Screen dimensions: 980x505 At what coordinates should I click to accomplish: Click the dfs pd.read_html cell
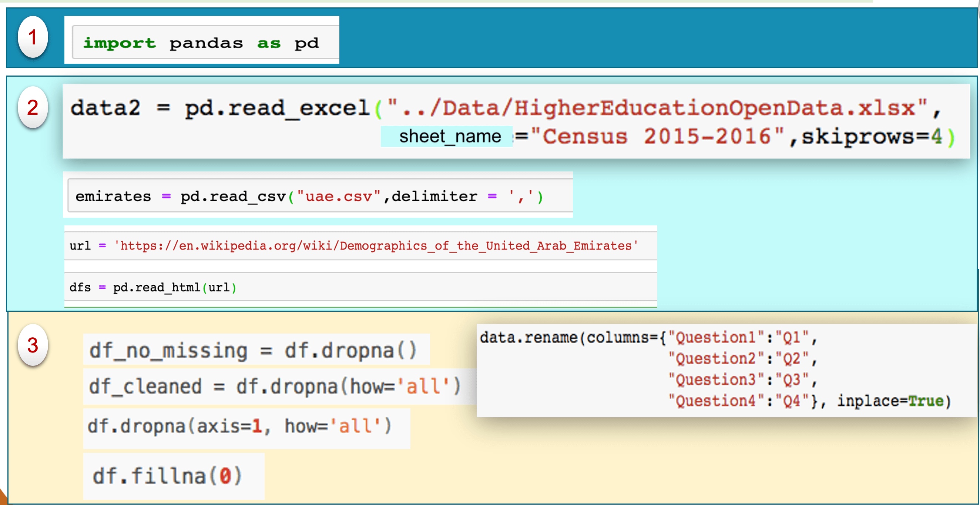click(153, 287)
